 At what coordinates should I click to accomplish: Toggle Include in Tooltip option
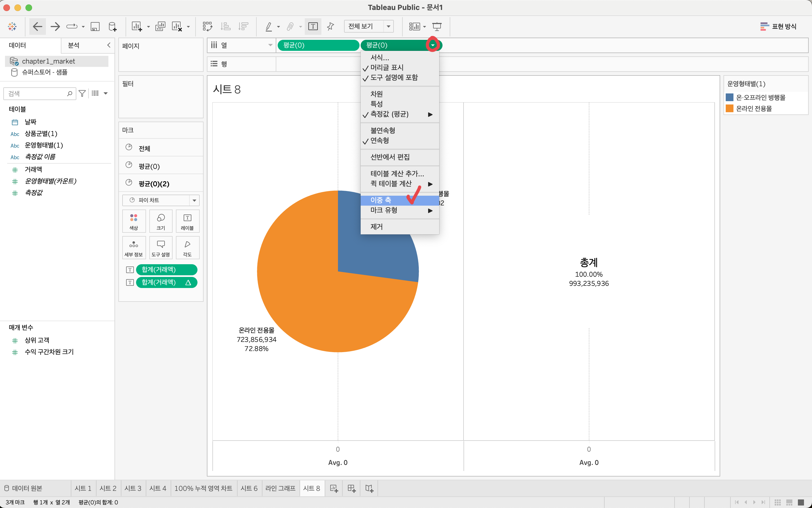click(x=394, y=78)
